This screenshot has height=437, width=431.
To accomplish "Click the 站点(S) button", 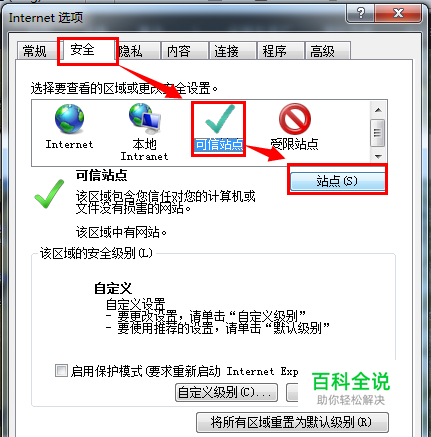I will [337, 181].
